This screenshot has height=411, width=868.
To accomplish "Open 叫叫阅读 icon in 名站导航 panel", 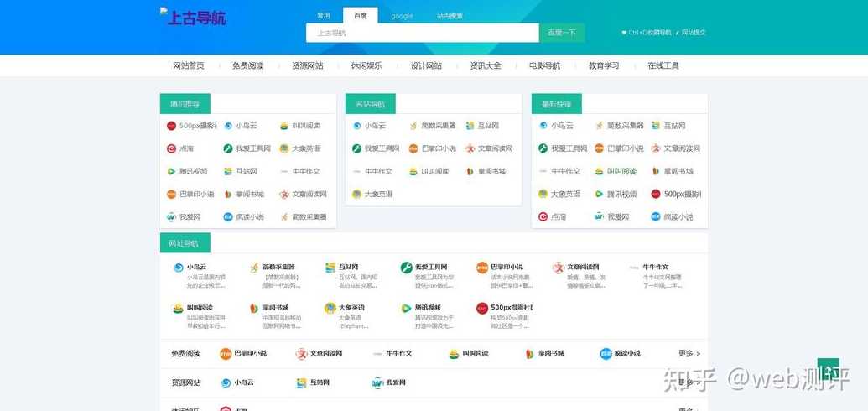I will click(413, 171).
